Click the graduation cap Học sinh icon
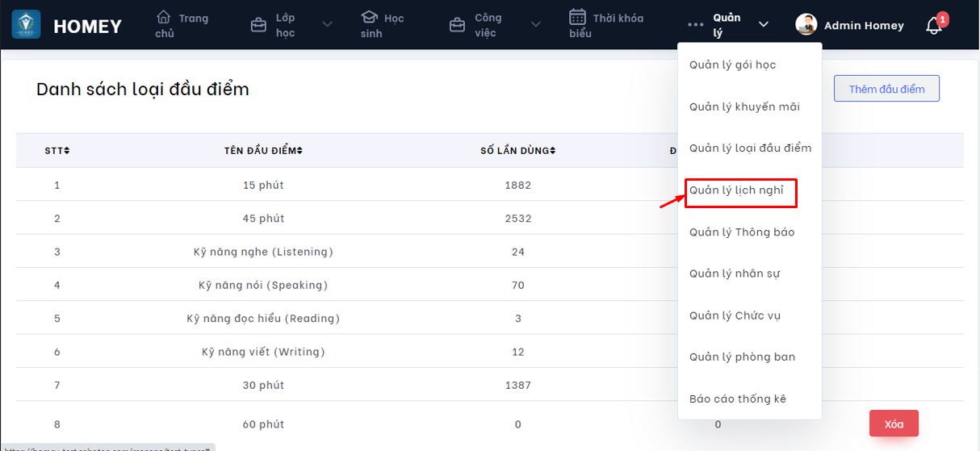Screen dimensions: 980x451 (369, 17)
